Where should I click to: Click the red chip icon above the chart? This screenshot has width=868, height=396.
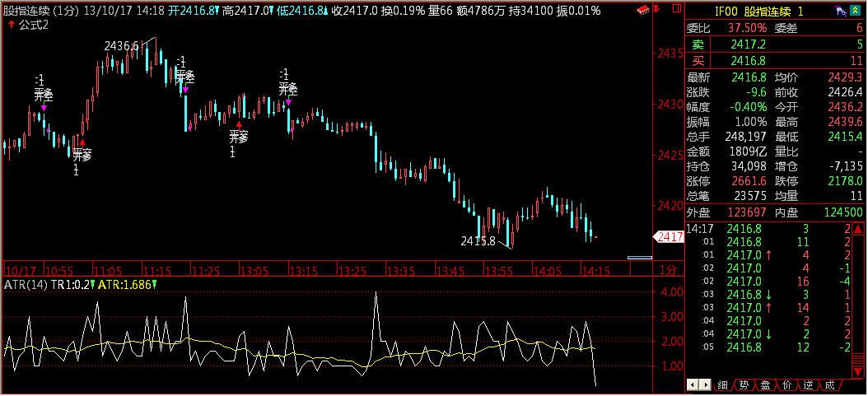(x=643, y=10)
